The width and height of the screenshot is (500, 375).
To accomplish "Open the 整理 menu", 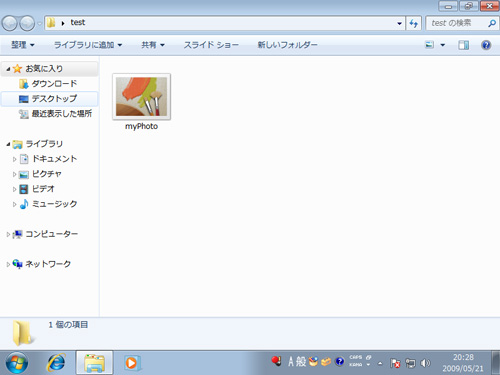I will [x=23, y=45].
